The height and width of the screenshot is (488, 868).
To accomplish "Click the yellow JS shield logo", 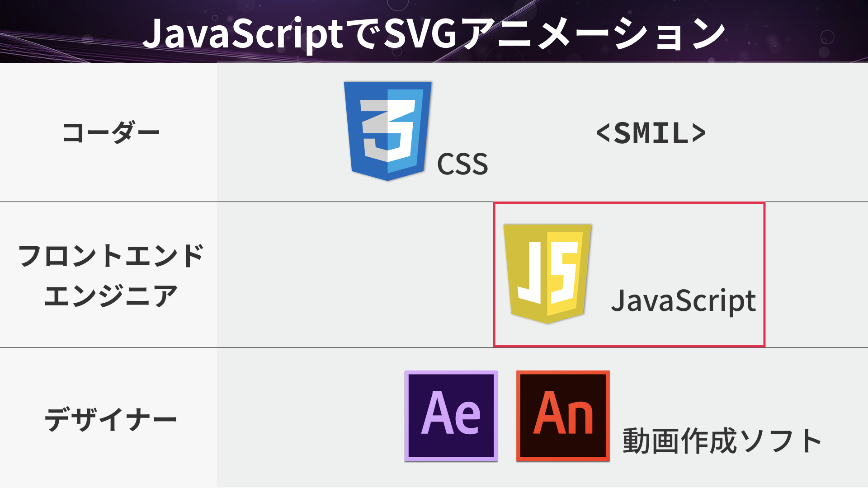I will point(547,274).
